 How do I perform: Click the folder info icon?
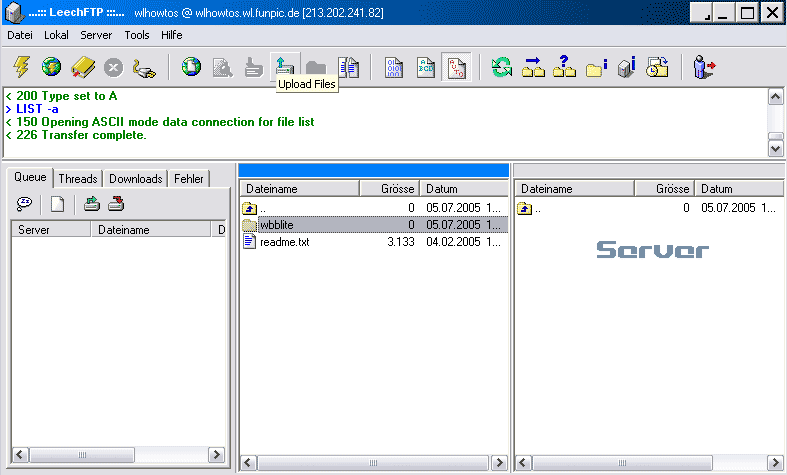click(596, 68)
